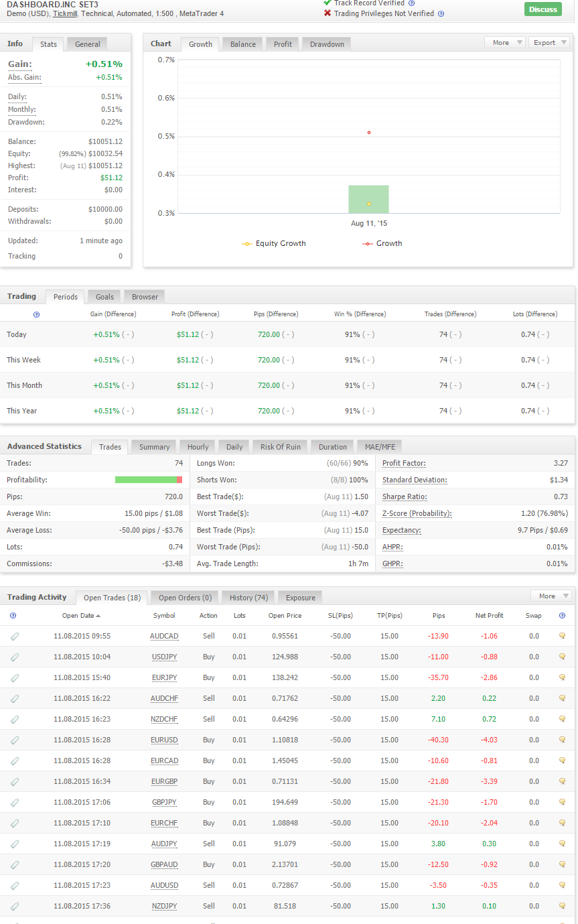Sort trades by Open Date column

coord(81,615)
